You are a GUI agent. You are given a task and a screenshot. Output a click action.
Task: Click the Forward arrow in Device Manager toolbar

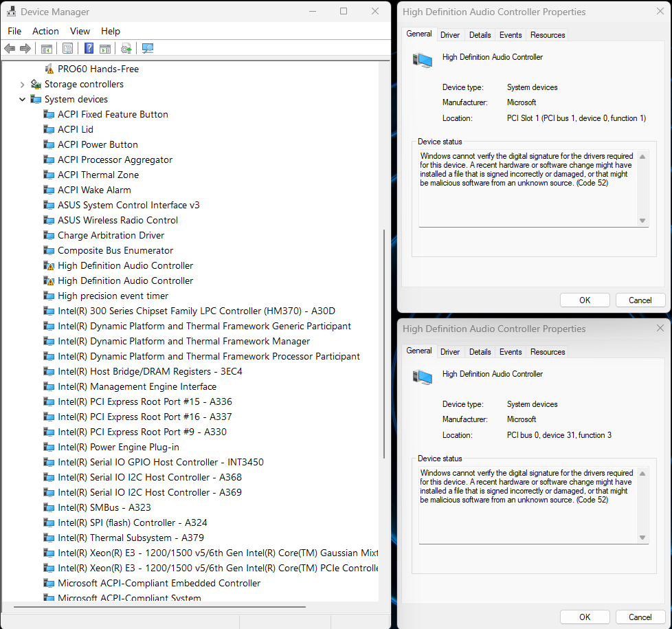point(25,48)
